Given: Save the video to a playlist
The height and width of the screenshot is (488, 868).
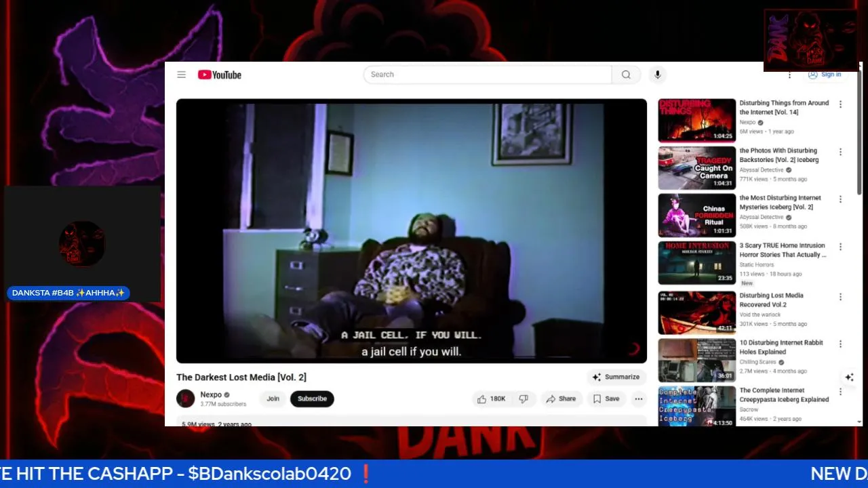Looking at the screenshot, I should pos(606,399).
